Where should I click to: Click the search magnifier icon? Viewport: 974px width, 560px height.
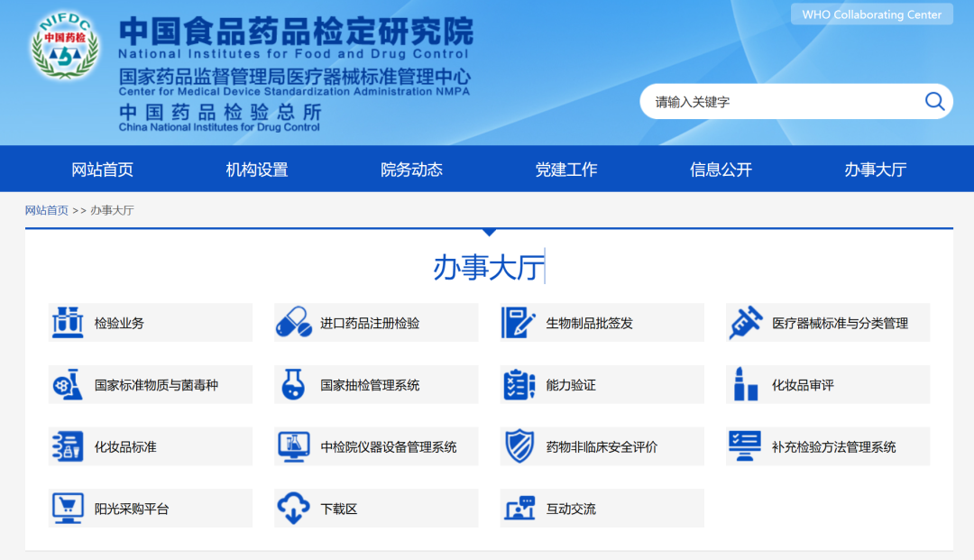(934, 101)
